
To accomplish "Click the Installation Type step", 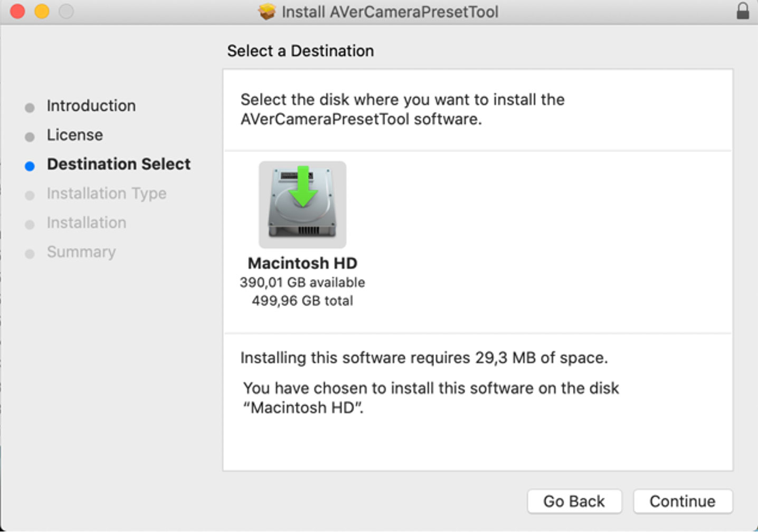I will (106, 194).
